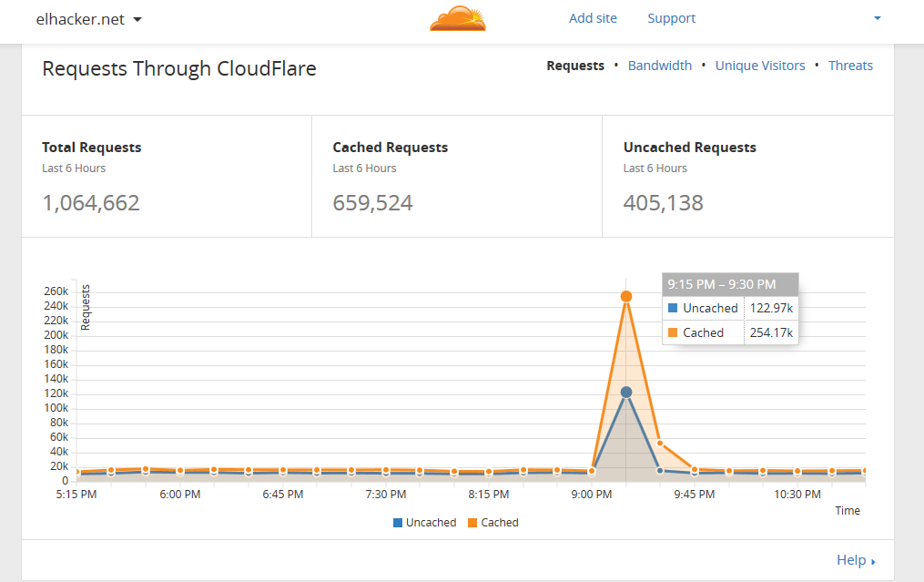Image resolution: width=924 pixels, height=582 pixels.
Task: Open the Support link
Action: click(671, 18)
